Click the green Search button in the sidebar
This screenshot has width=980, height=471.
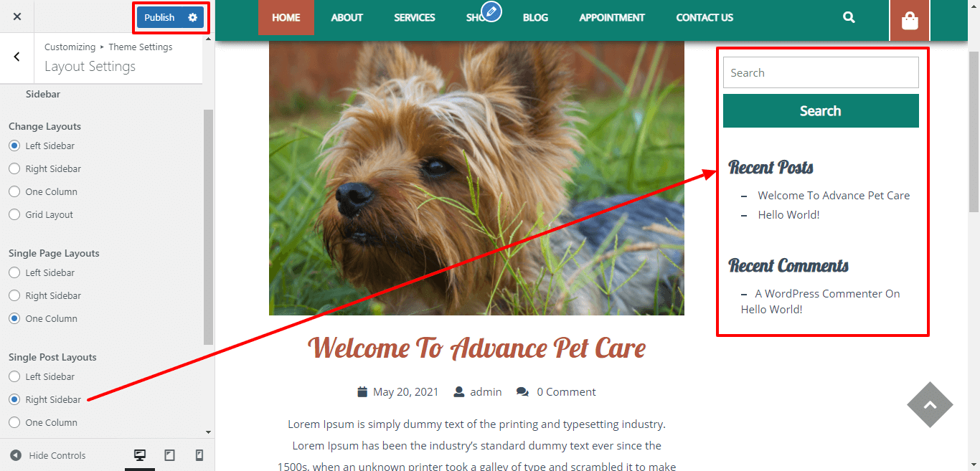821,110
